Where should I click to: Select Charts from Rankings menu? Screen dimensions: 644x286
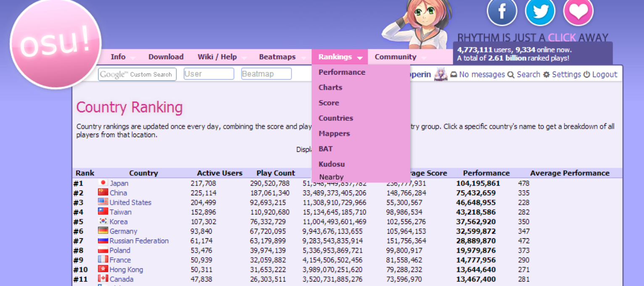pyautogui.click(x=330, y=87)
